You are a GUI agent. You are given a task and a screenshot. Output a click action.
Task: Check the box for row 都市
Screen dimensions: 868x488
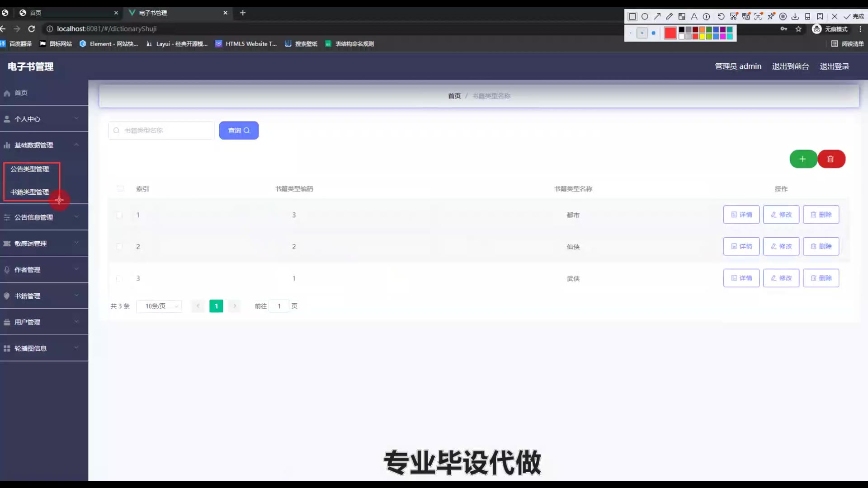tap(119, 215)
